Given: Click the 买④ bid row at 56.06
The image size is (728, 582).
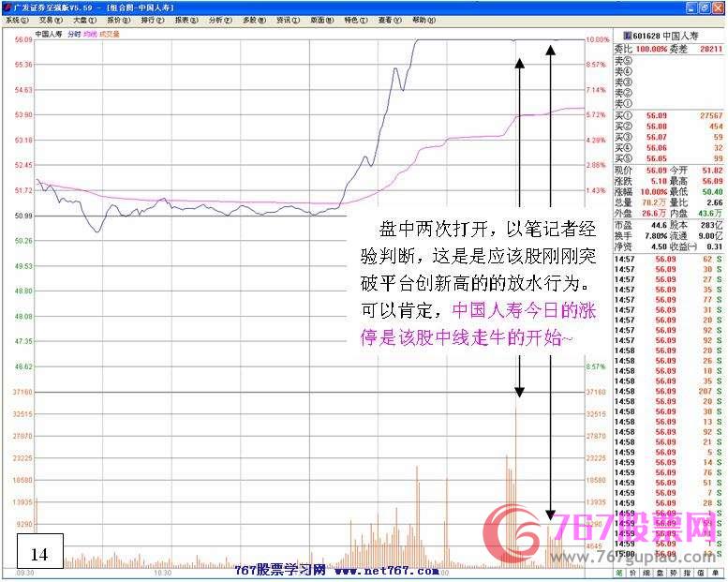Looking at the screenshot, I should click(669, 148).
